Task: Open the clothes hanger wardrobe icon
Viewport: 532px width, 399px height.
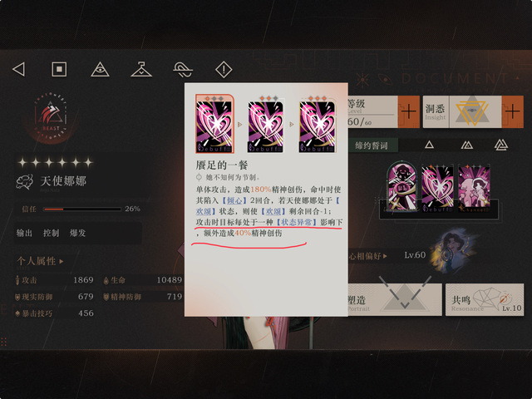Action: (141, 69)
